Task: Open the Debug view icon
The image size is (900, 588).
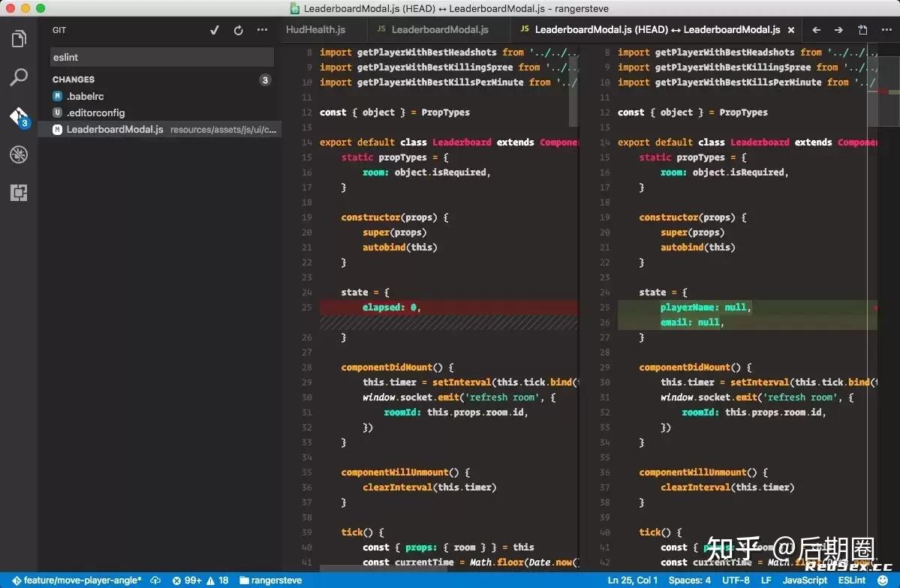Action: (x=18, y=154)
